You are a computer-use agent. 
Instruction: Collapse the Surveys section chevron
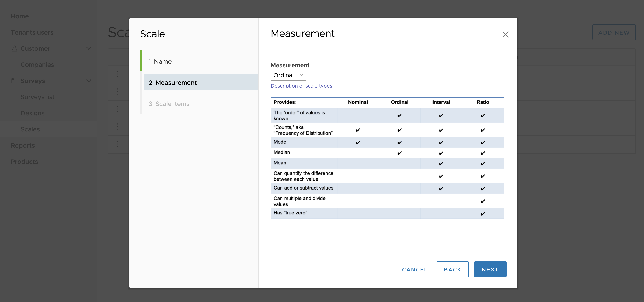pyautogui.click(x=89, y=81)
